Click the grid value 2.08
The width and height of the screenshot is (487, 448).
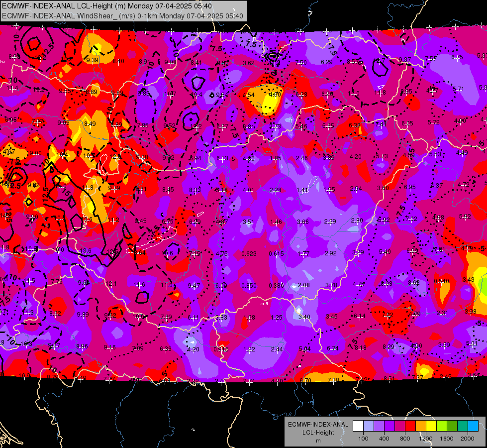(303, 285)
